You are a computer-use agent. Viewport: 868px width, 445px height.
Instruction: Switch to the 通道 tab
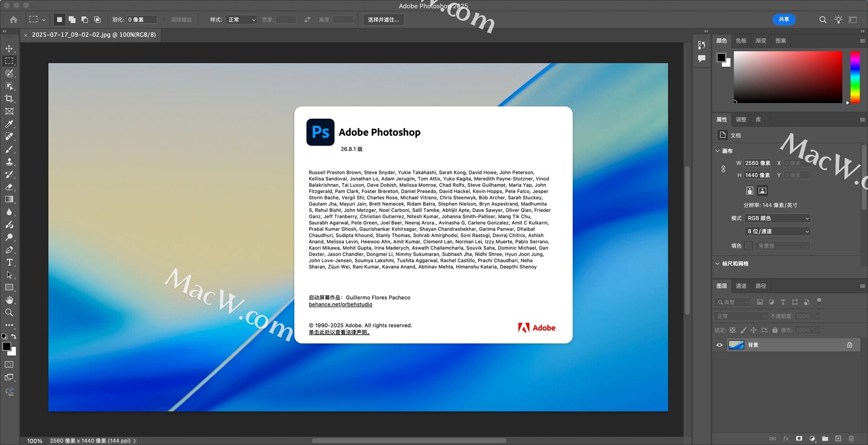click(x=741, y=286)
